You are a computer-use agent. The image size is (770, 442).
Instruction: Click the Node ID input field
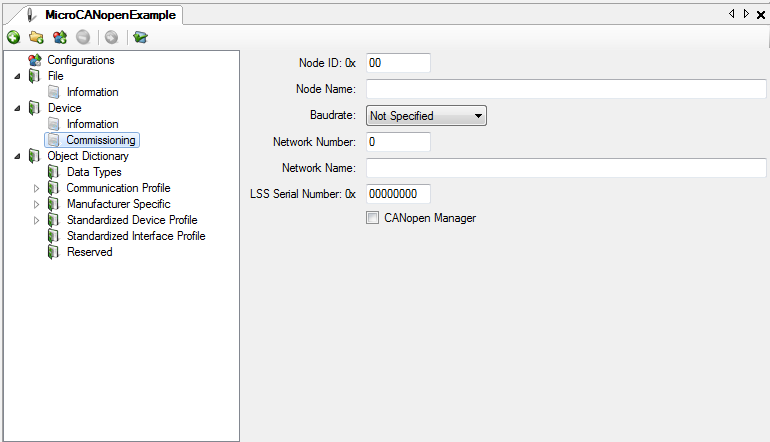397,62
